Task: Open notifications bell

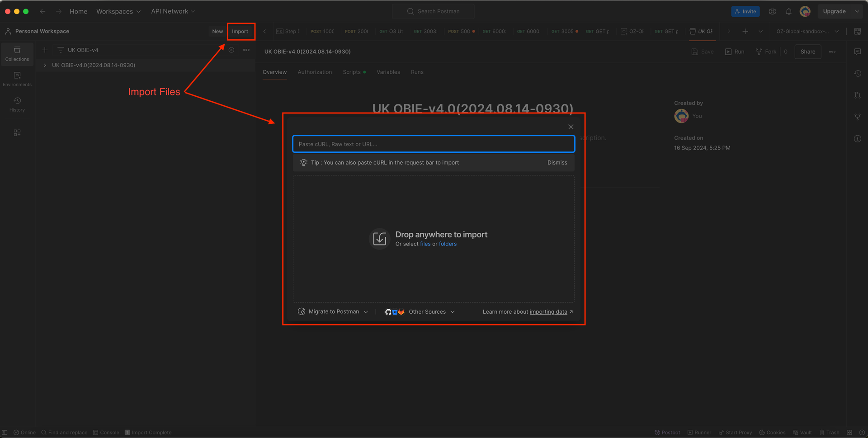Action: [788, 11]
